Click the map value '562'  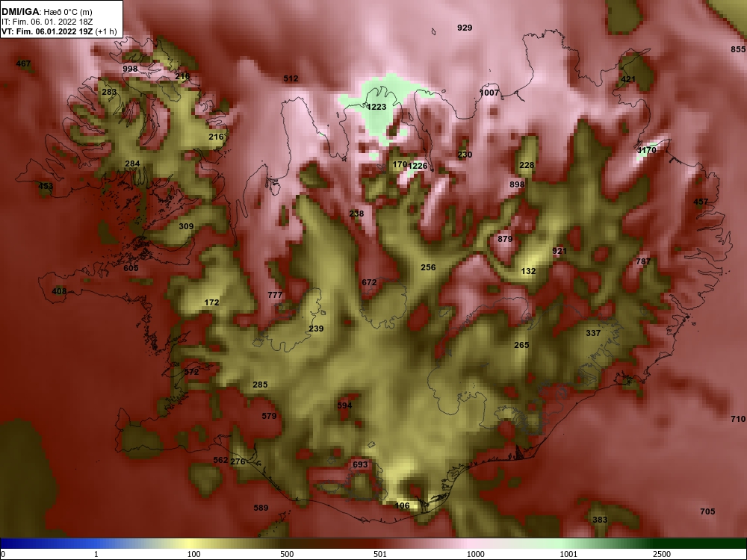pos(220,459)
